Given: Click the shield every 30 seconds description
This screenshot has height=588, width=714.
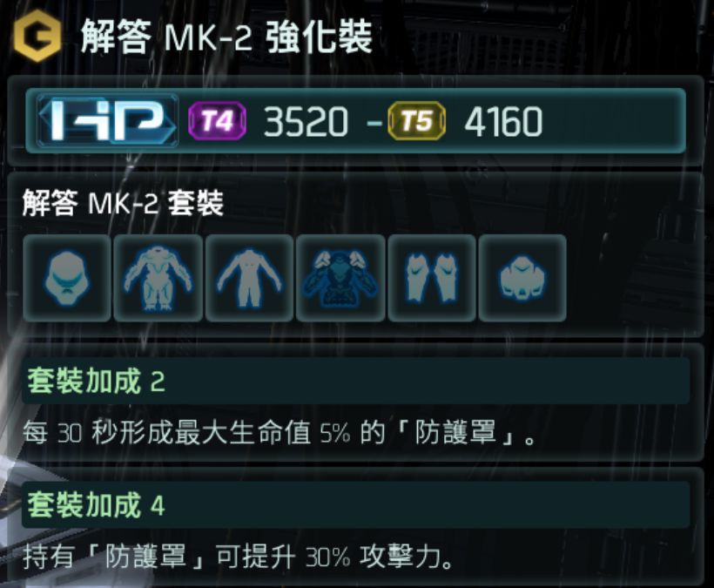Looking at the screenshot, I should pyautogui.click(x=280, y=433).
